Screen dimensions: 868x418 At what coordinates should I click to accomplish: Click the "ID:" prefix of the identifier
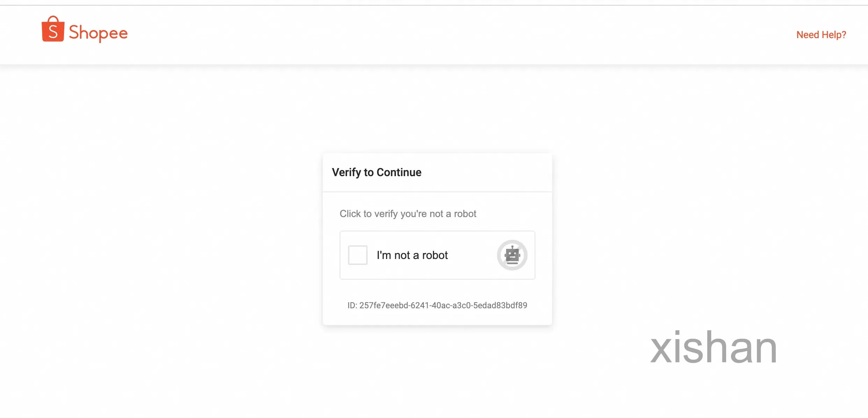pos(352,305)
